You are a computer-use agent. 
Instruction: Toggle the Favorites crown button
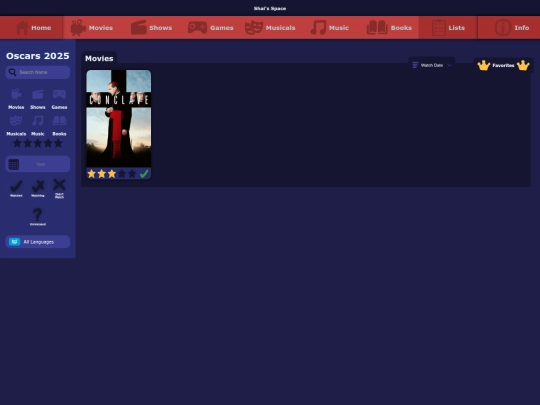pyautogui.click(x=503, y=65)
